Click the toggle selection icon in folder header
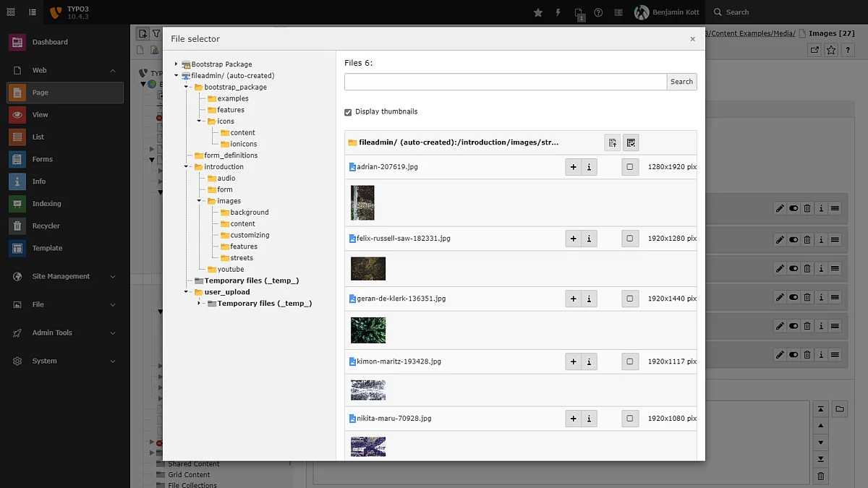 (x=630, y=143)
